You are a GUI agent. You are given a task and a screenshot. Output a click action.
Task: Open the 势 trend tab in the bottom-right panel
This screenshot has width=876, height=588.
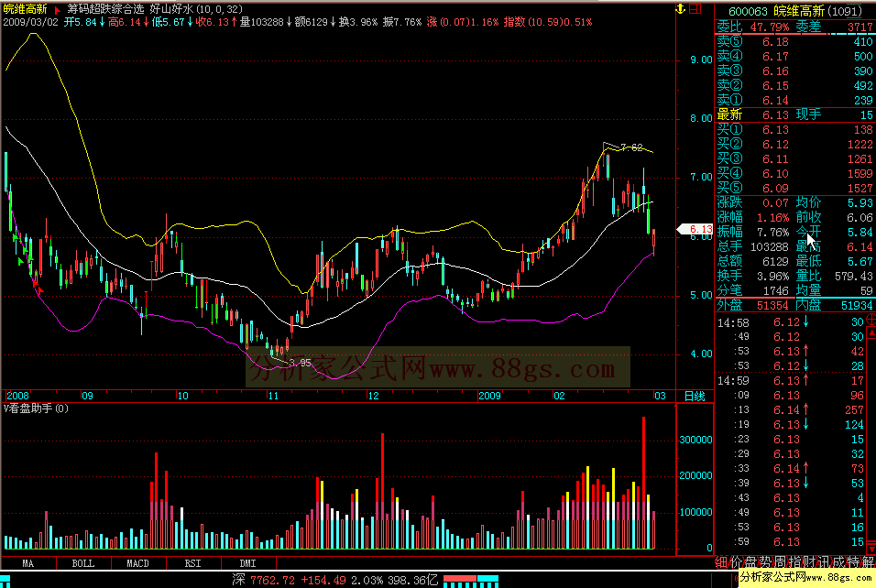[x=765, y=561]
